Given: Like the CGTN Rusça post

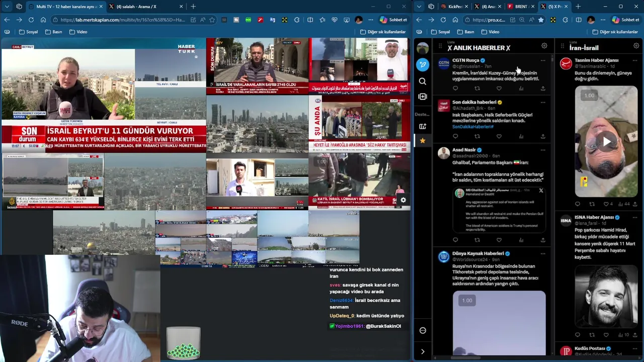Looking at the screenshot, I should (x=499, y=88).
